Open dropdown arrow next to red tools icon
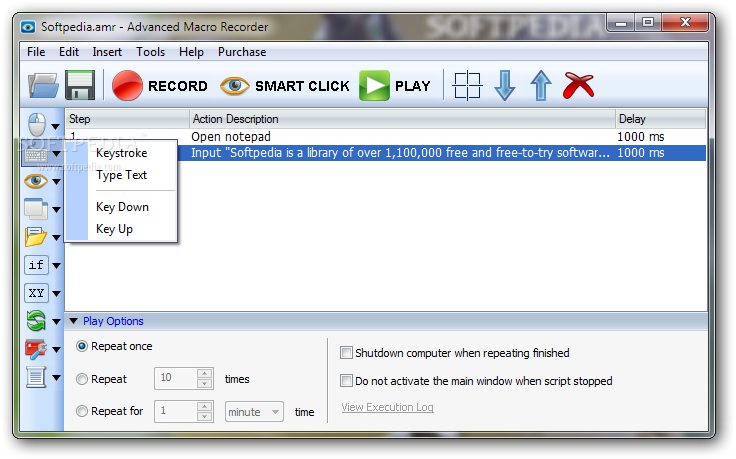This screenshot has height=459, width=736. coord(56,349)
